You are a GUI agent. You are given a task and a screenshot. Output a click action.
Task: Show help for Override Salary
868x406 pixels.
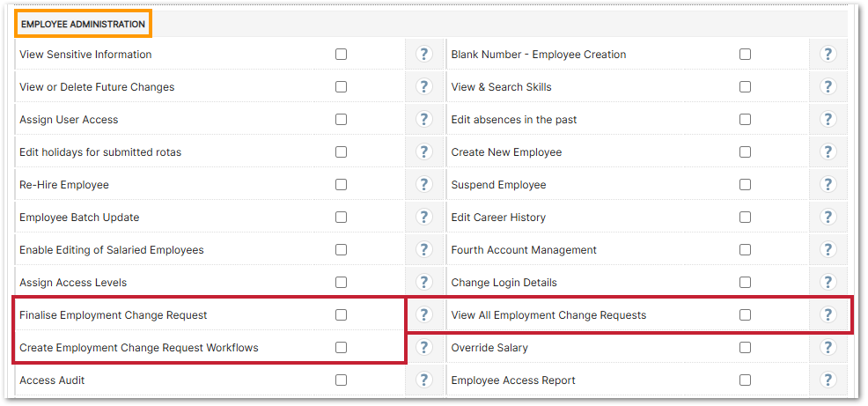[828, 348]
